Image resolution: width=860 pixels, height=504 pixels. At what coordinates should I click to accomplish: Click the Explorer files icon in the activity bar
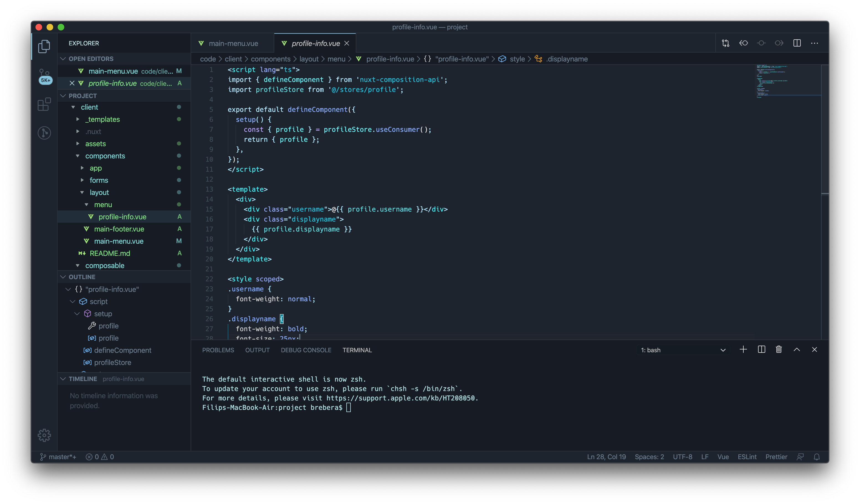[x=44, y=46]
